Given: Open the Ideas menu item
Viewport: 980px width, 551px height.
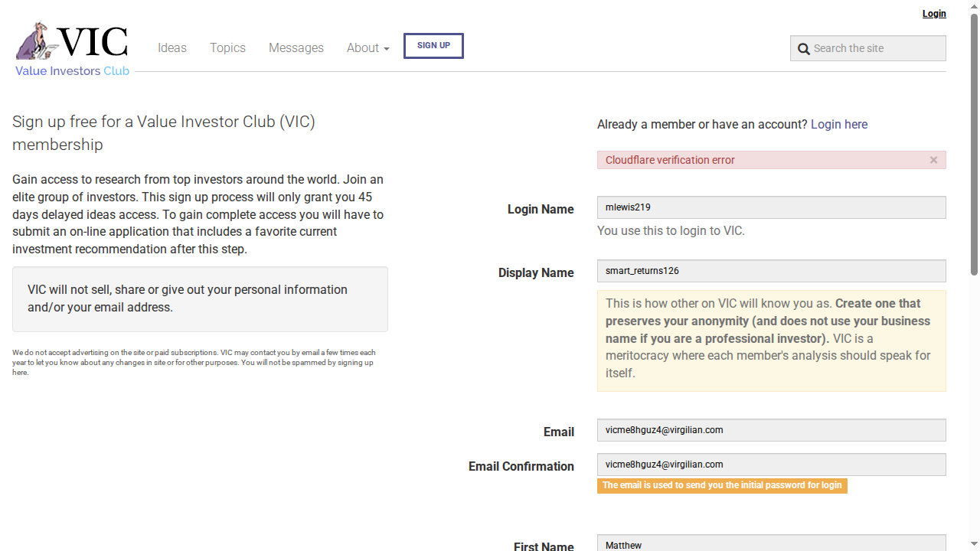Looking at the screenshot, I should point(172,47).
